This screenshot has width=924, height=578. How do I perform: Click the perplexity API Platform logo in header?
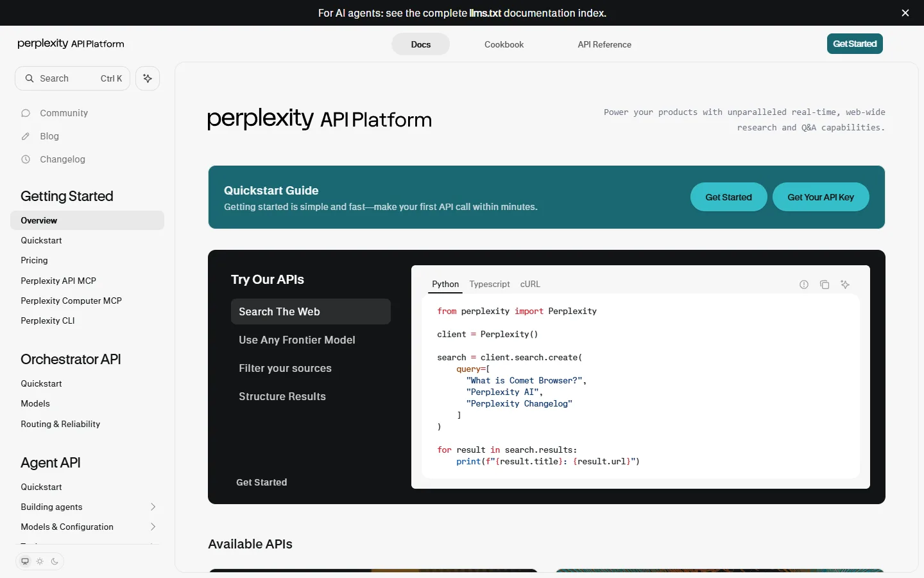point(71,44)
